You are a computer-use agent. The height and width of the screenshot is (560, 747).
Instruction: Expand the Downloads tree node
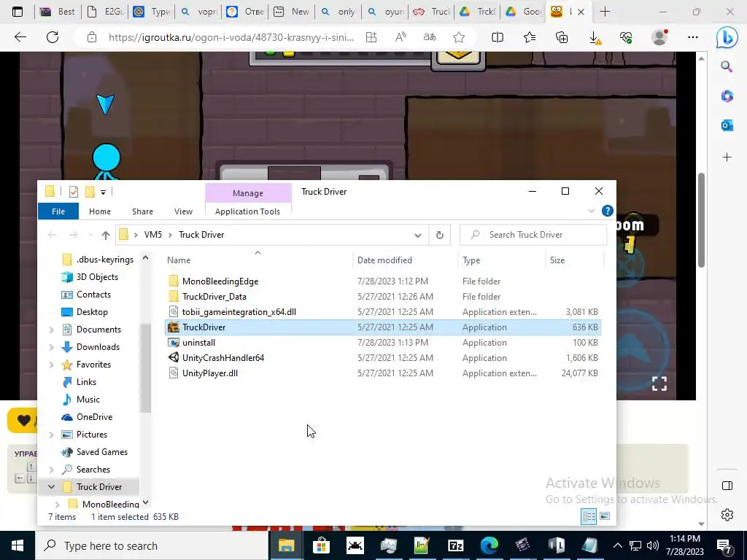click(52, 347)
